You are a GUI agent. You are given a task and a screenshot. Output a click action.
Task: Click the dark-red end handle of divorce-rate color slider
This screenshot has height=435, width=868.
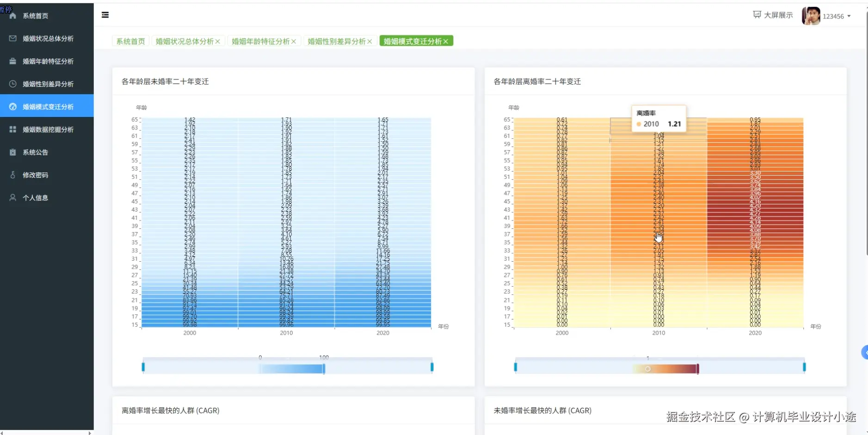coord(697,368)
